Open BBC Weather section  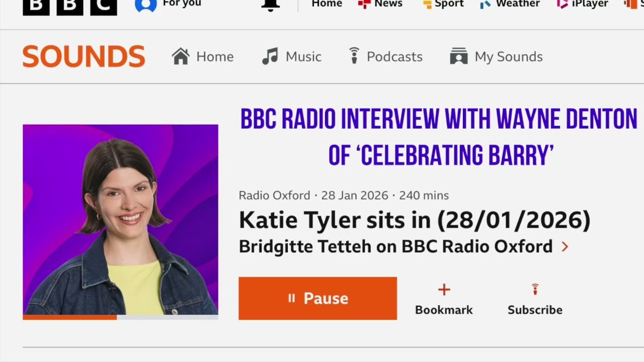click(x=518, y=4)
